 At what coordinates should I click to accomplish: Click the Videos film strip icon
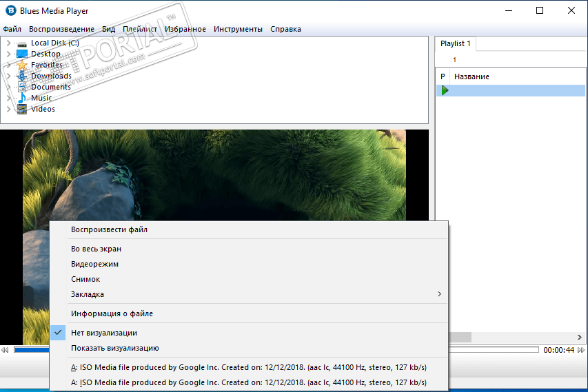22,109
